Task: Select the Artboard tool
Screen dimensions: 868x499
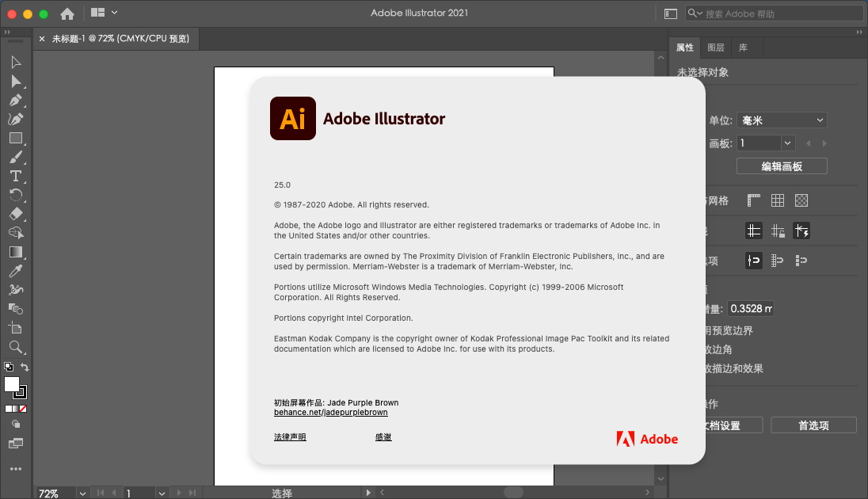Action: tap(16, 328)
